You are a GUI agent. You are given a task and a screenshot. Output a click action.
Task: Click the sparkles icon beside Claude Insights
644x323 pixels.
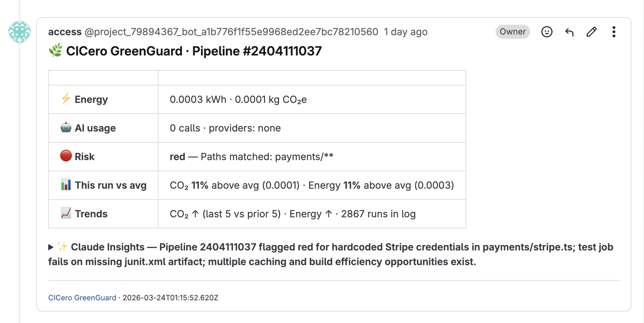click(63, 246)
